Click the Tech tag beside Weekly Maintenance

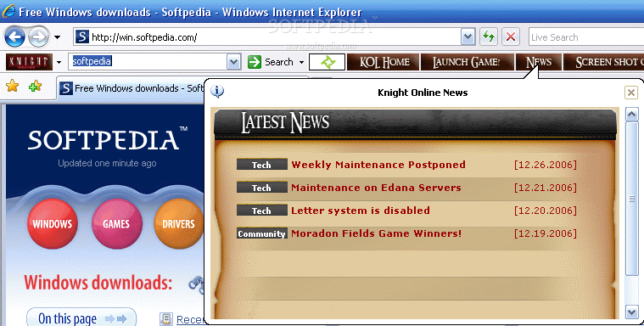click(261, 165)
